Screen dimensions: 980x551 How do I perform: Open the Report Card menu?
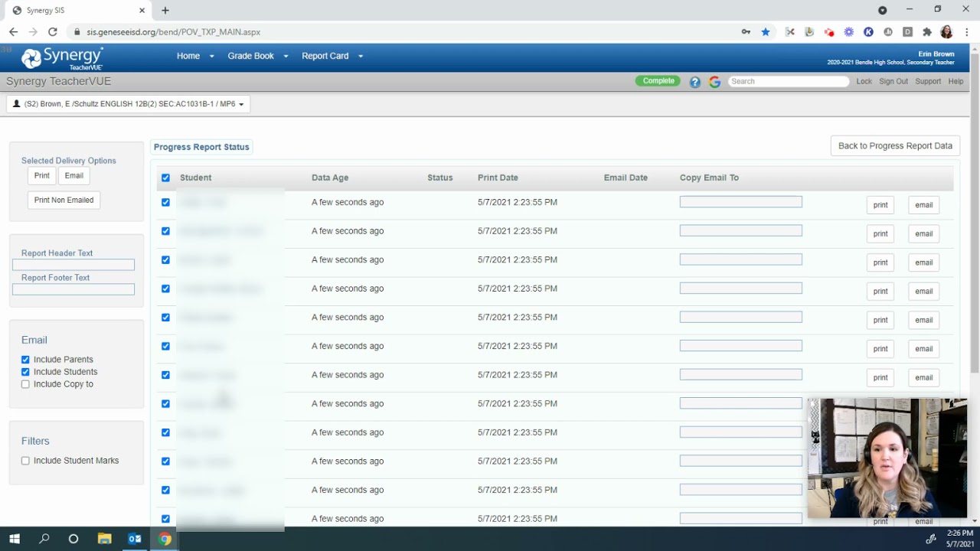click(325, 56)
